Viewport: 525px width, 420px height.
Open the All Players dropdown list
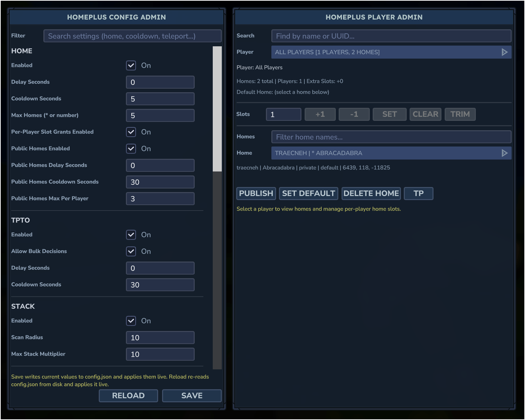(384, 52)
